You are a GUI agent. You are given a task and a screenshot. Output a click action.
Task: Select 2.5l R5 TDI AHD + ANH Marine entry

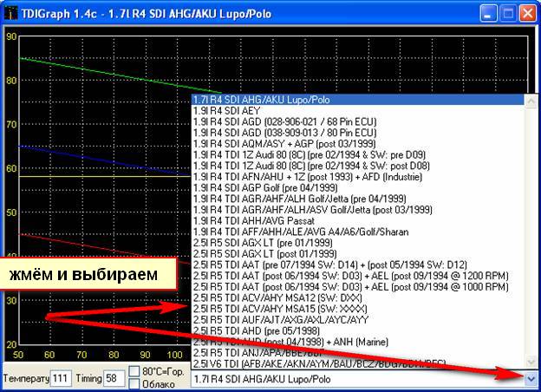(357, 342)
